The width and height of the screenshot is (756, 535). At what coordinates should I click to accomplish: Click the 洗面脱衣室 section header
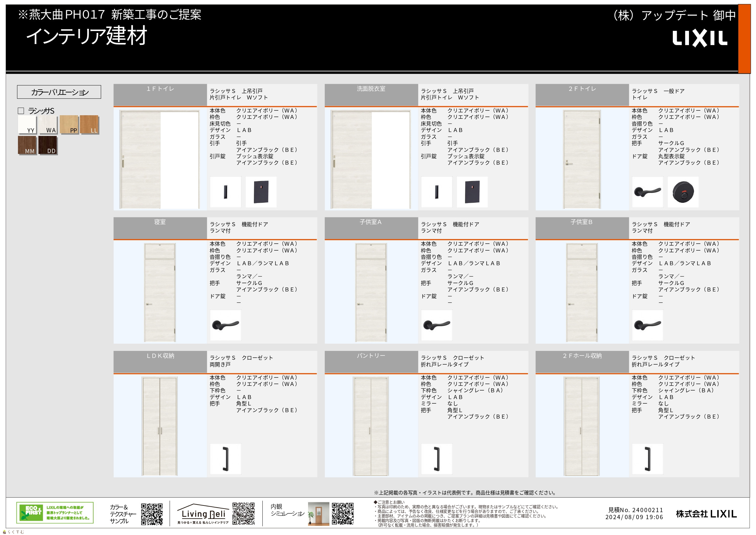coord(371,95)
